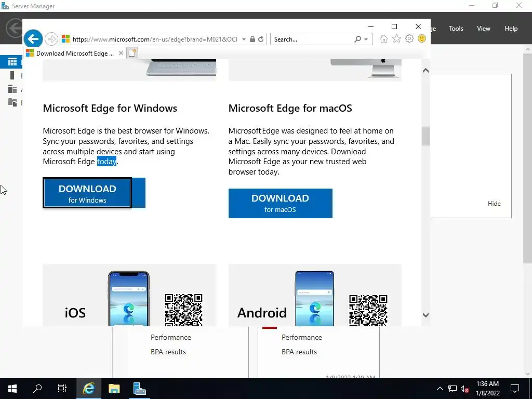Click the iOS phone image
The image size is (532, 399).
click(x=129, y=299)
